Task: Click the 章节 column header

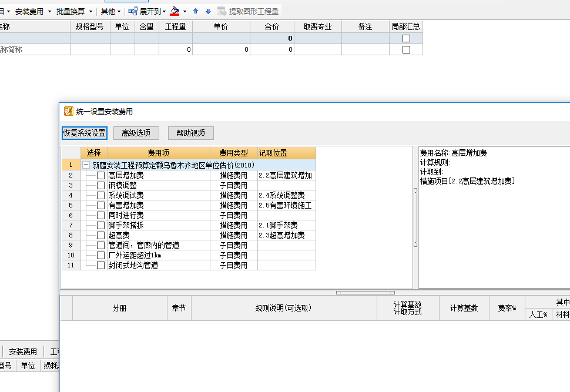Action: 179,308
